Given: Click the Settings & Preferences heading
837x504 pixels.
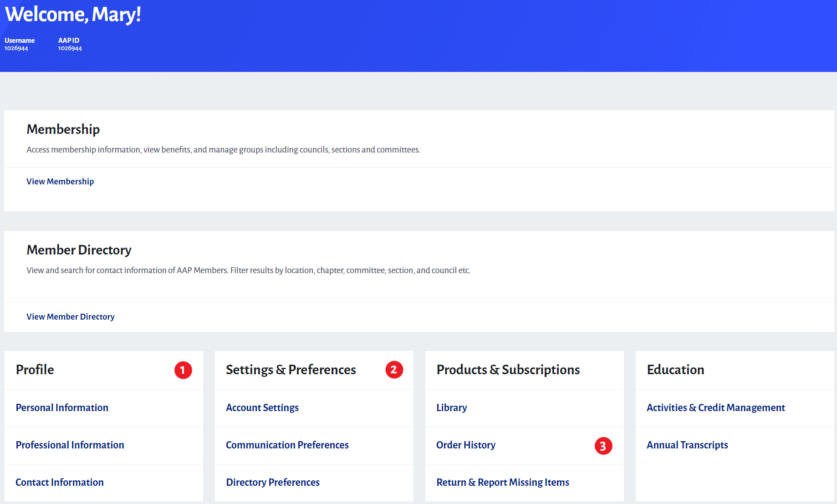Looking at the screenshot, I should coord(291,370).
